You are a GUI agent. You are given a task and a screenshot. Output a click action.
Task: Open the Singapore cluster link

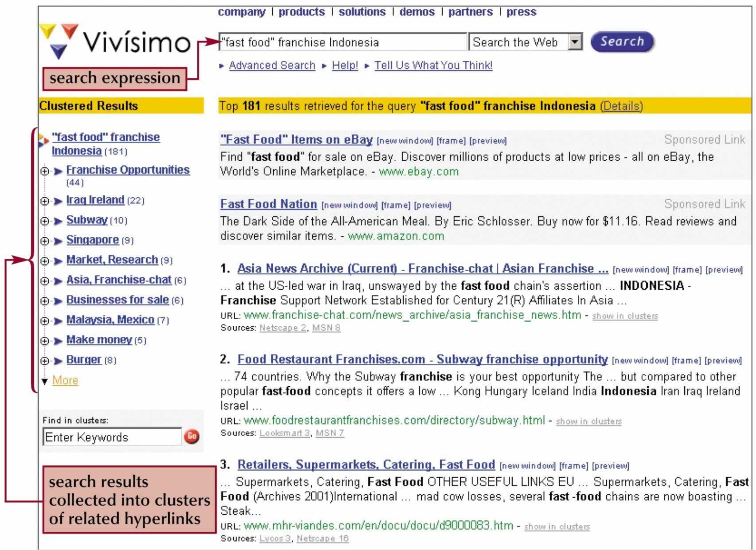[x=93, y=240]
